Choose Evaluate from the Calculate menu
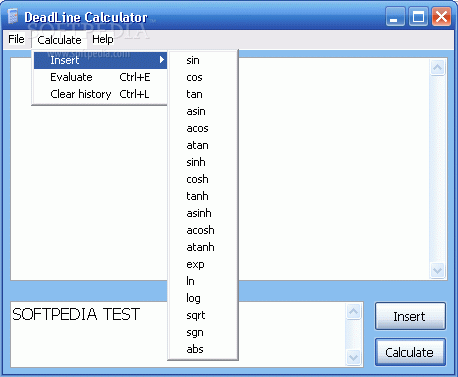 100,77
